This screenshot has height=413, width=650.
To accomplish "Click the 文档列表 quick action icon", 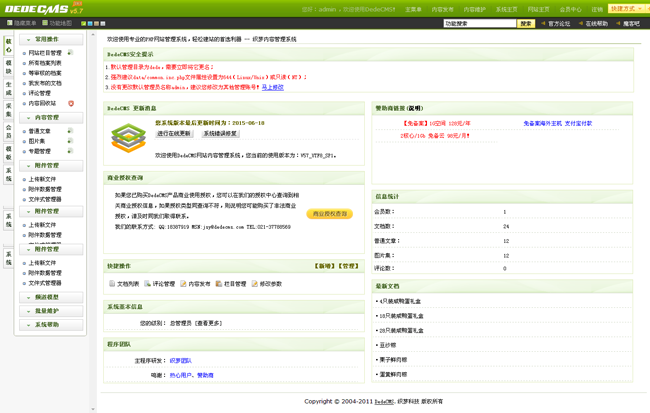I will point(112,284).
